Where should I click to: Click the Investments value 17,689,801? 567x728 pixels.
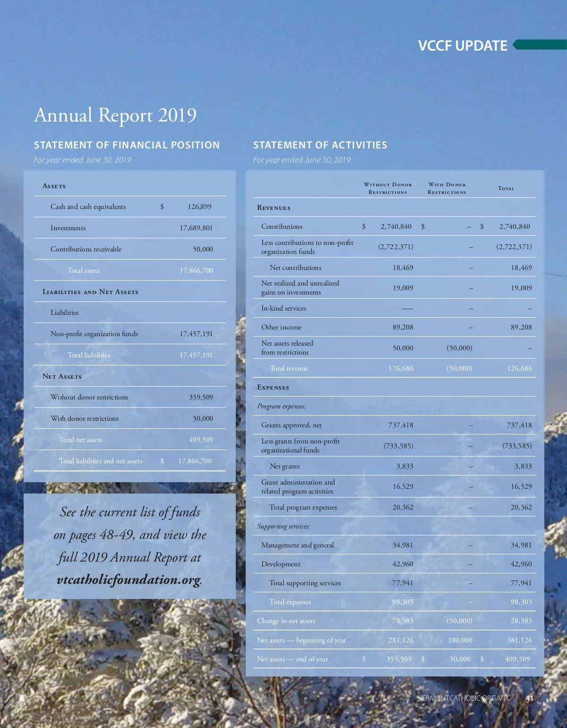click(x=196, y=228)
